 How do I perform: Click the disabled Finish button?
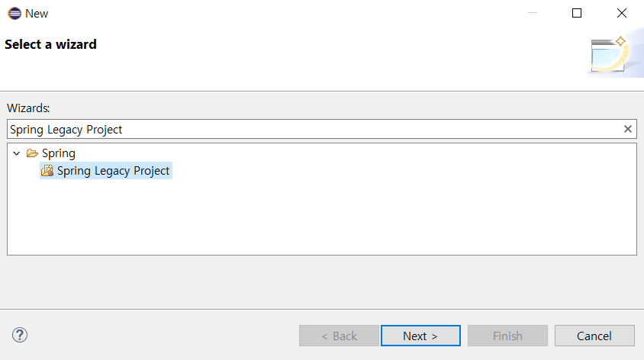[x=507, y=336]
